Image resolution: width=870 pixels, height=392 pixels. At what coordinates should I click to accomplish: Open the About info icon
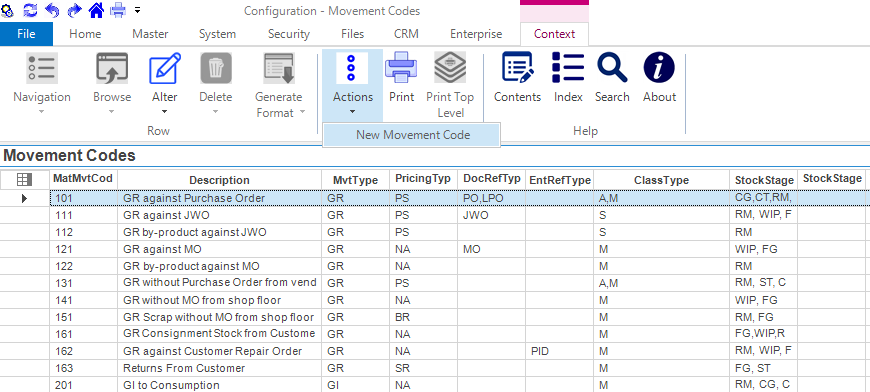[659, 68]
